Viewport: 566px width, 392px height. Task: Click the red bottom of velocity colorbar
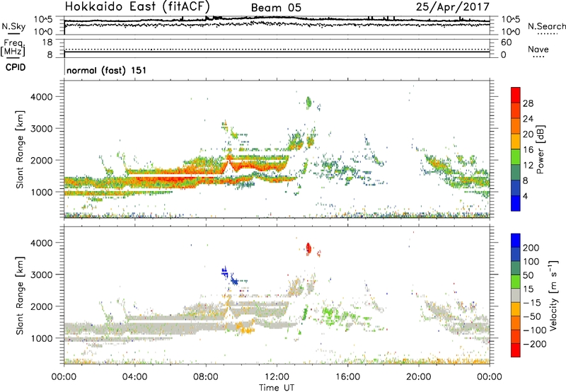(x=516, y=350)
